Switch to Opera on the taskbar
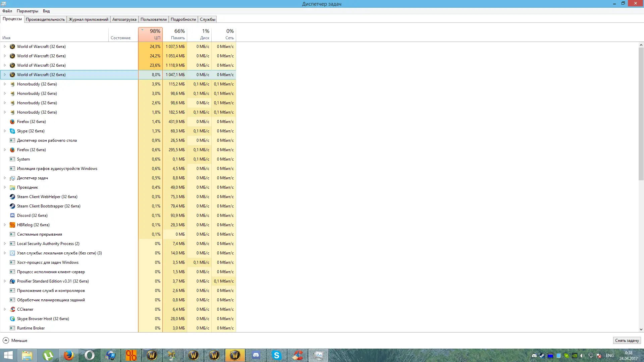This screenshot has width=644, height=362. click(x=90, y=355)
